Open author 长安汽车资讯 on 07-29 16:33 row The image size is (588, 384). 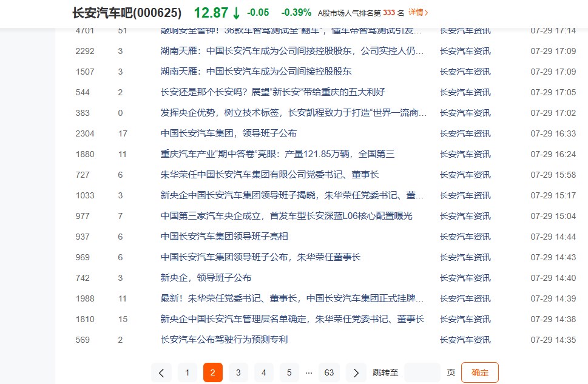tap(465, 133)
